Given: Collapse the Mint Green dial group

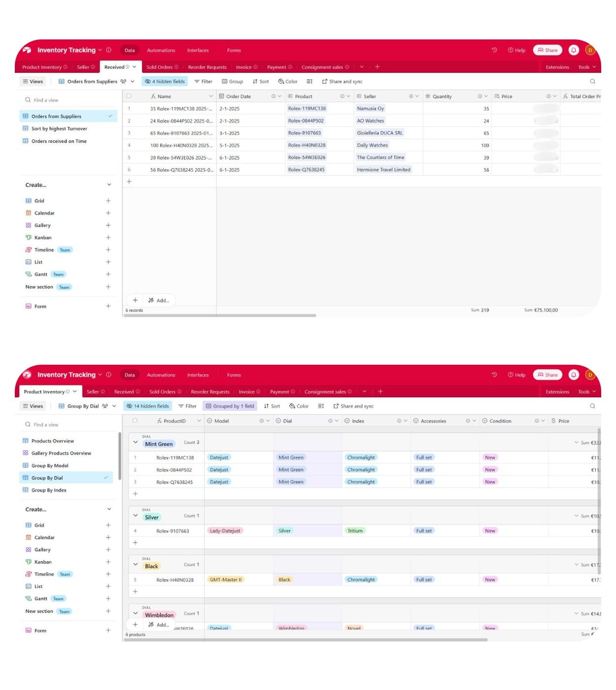Looking at the screenshot, I should [x=136, y=443].
